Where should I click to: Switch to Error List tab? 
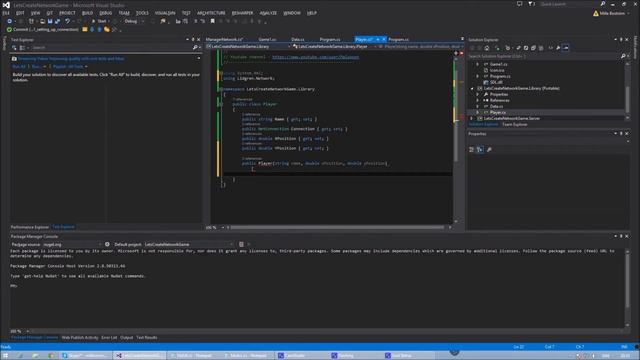coord(109,338)
